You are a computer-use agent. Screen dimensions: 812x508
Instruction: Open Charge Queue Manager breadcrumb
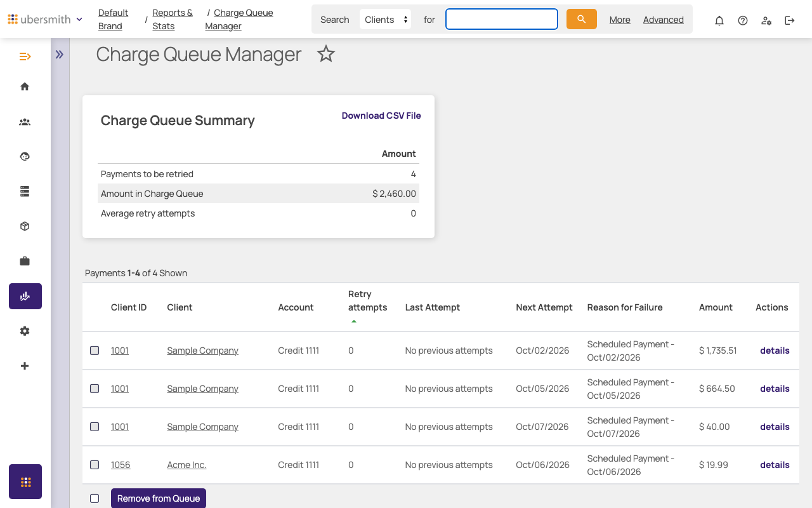(x=239, y=19)
